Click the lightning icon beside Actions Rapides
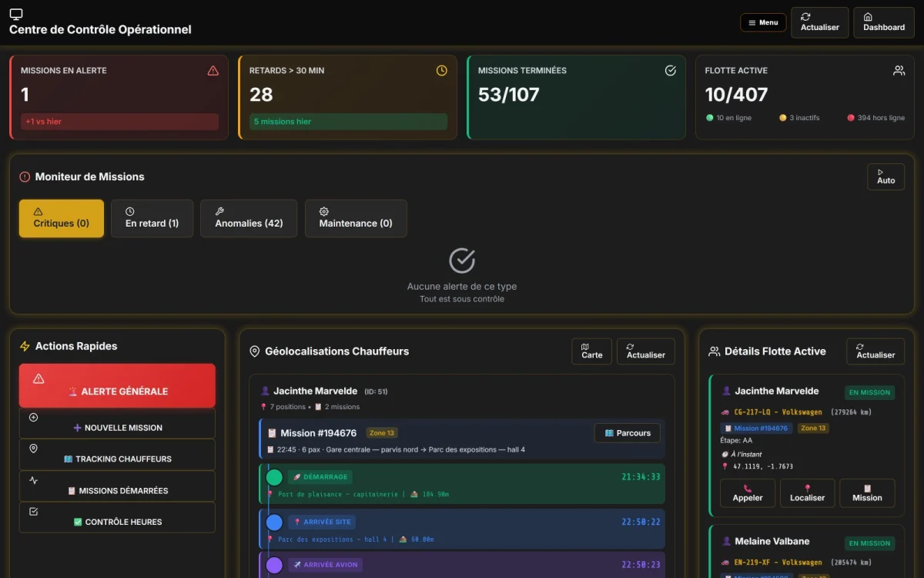Image resolution: width=924 pixels, height=578 pixels. tap(25, 347)
